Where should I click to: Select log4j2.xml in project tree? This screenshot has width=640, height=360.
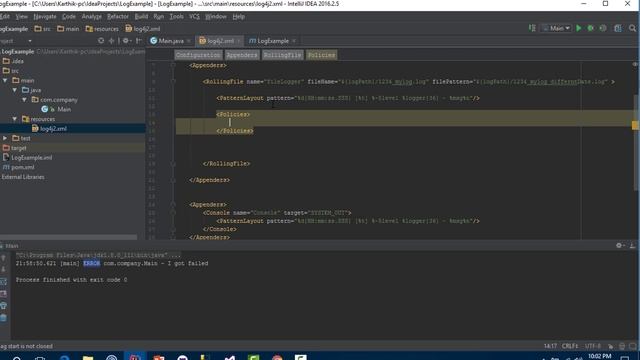53,129
